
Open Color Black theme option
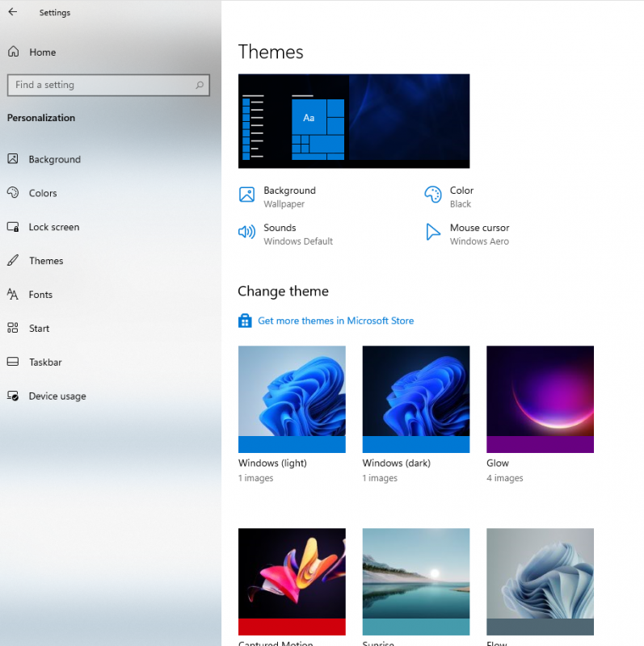tap(449, 196)
